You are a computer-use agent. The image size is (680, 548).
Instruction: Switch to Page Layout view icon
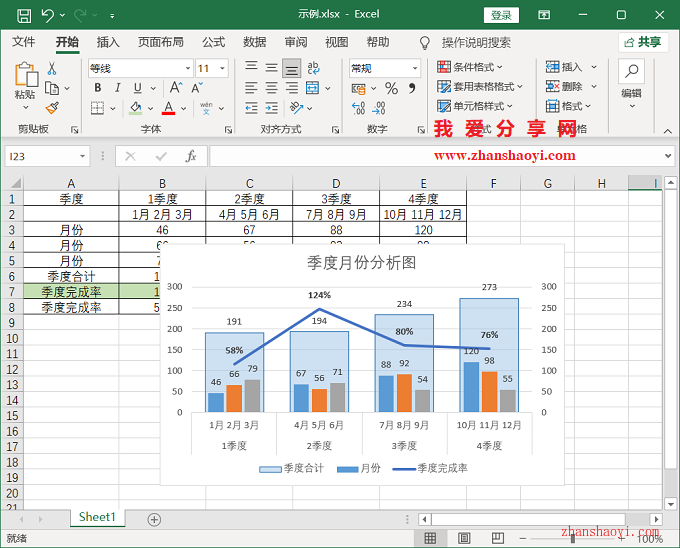(x=464, y=538)
